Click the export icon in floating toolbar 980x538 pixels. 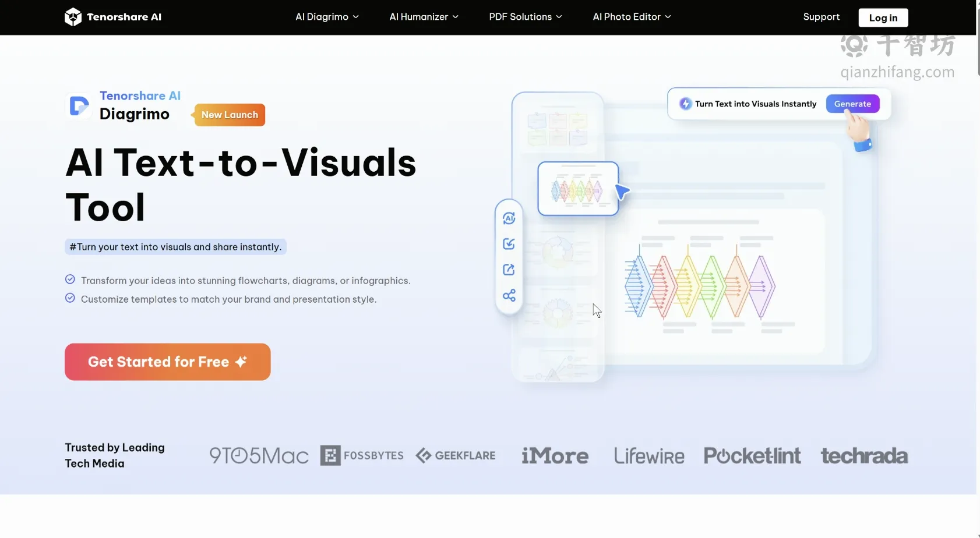point(509,270)
